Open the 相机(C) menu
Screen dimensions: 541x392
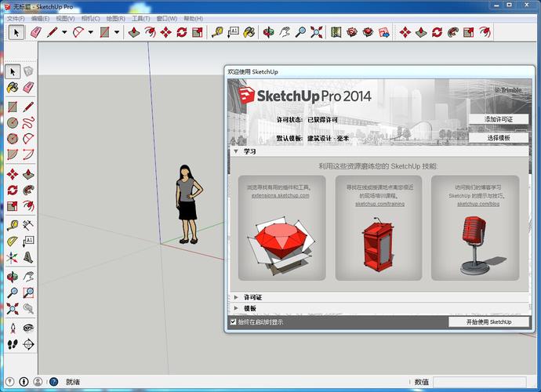click(92, 18)
